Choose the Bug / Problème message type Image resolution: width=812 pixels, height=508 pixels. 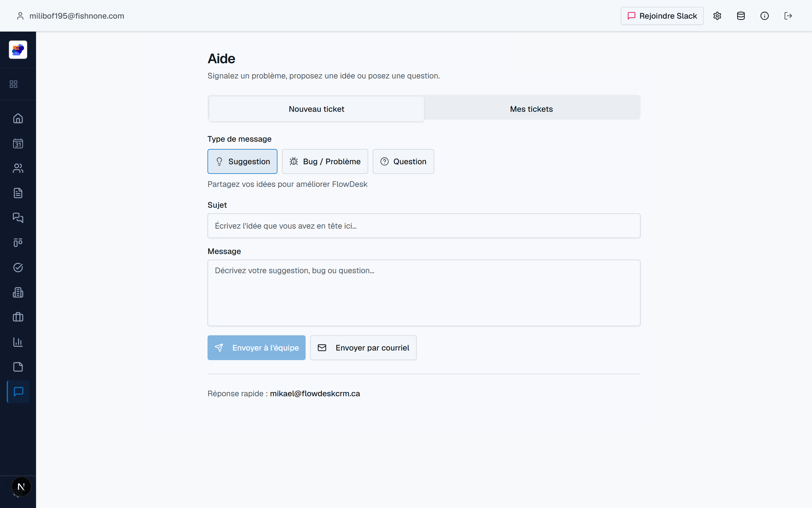[x=325, y=161]
